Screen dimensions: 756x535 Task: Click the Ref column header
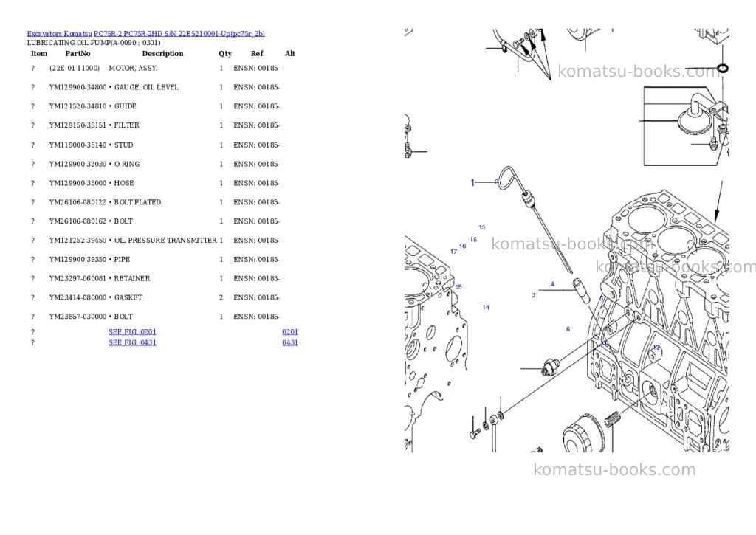(257, 53)
